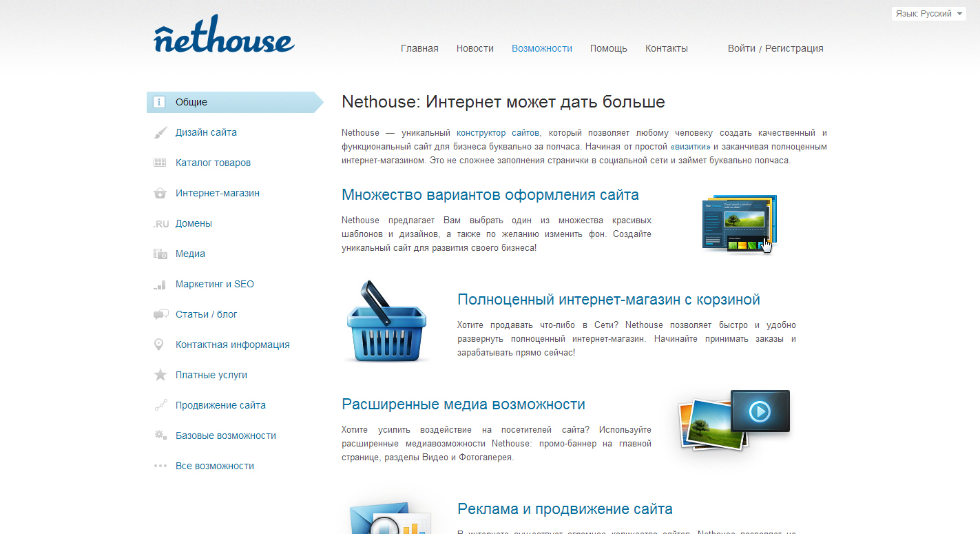Image resolution: width=980 pixels, height=534 pixels.
Task: Click the gears icon for Базовые возможности
Action: (x=160, y=435)
